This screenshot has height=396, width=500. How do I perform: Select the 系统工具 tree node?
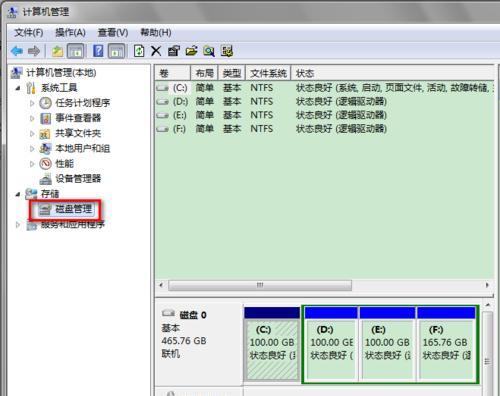pyautogui.click(x=59, y=88)
